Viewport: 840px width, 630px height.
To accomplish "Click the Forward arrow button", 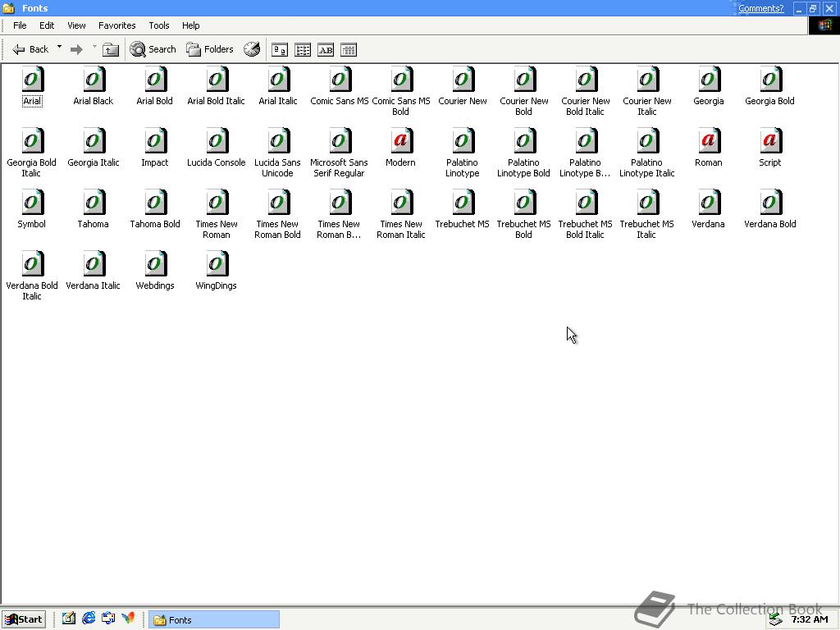I will pyautogui.click(x=76, y=50).
